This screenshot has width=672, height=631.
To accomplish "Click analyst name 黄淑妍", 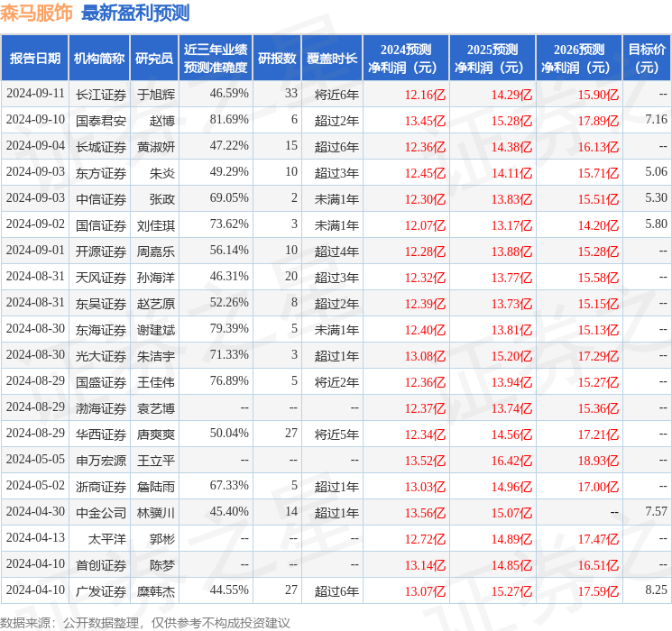I will click(156, 147).
